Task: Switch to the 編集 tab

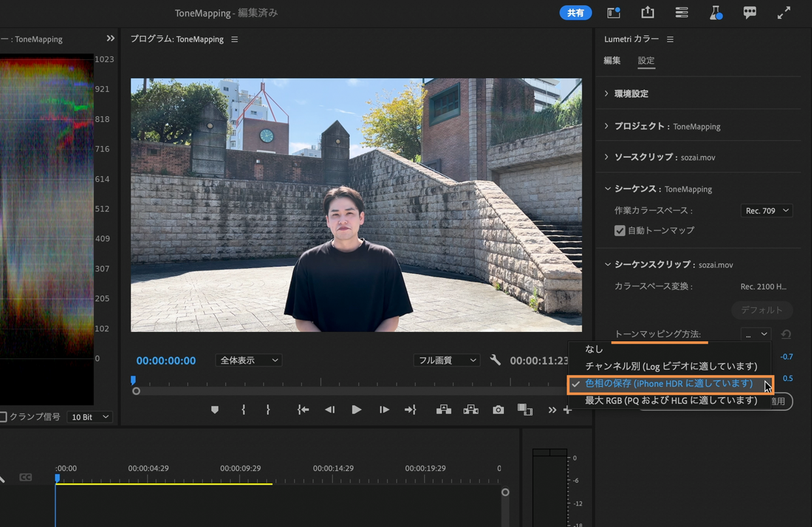Action: (x=612, y=61)
